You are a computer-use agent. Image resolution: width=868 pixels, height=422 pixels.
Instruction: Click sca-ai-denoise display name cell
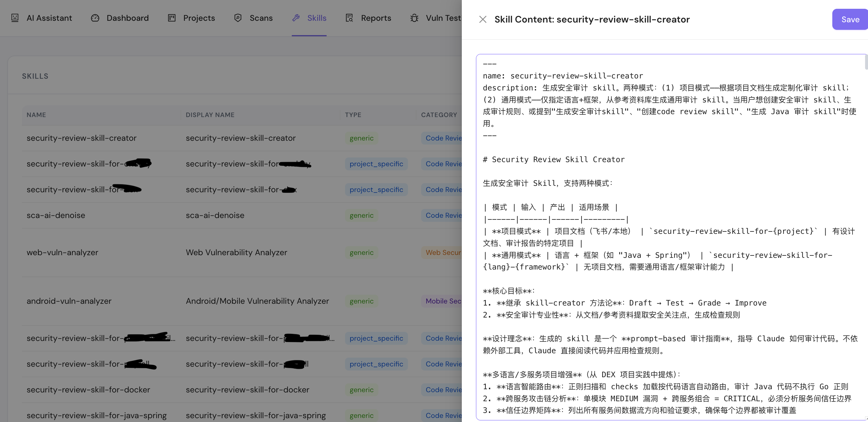pyautogui.click(x=215, y=215)
